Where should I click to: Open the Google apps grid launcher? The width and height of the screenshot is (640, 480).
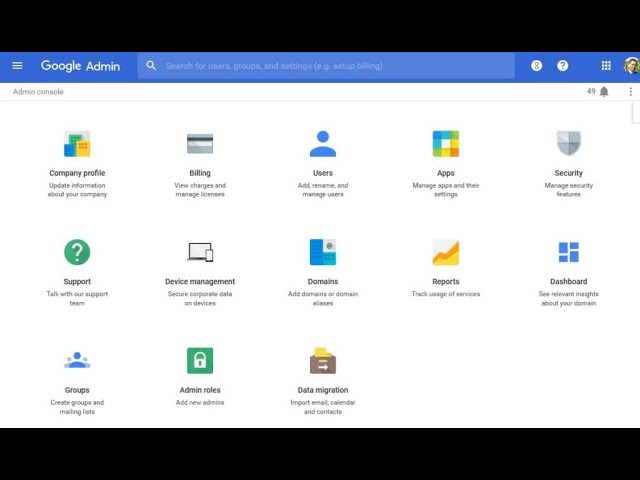[606, 65]
